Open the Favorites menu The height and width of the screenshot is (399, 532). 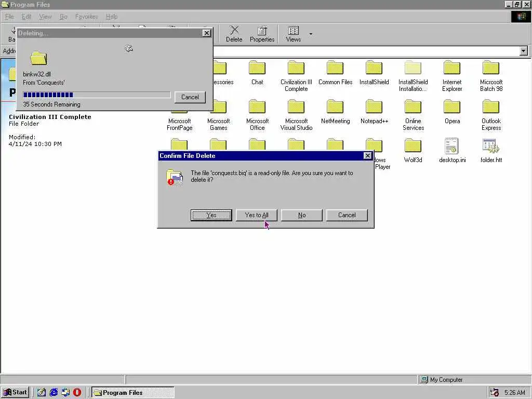click(x=87, y=16)
